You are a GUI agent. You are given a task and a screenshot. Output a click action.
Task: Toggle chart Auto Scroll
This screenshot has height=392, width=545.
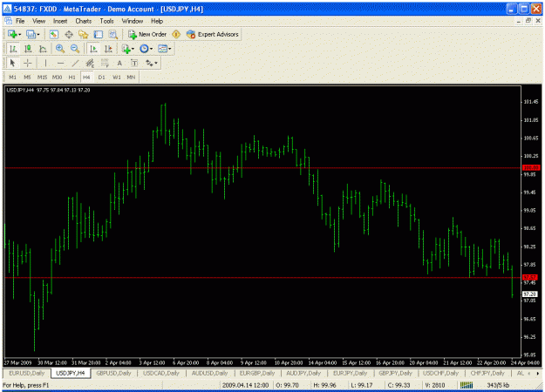tap(93, 49)
